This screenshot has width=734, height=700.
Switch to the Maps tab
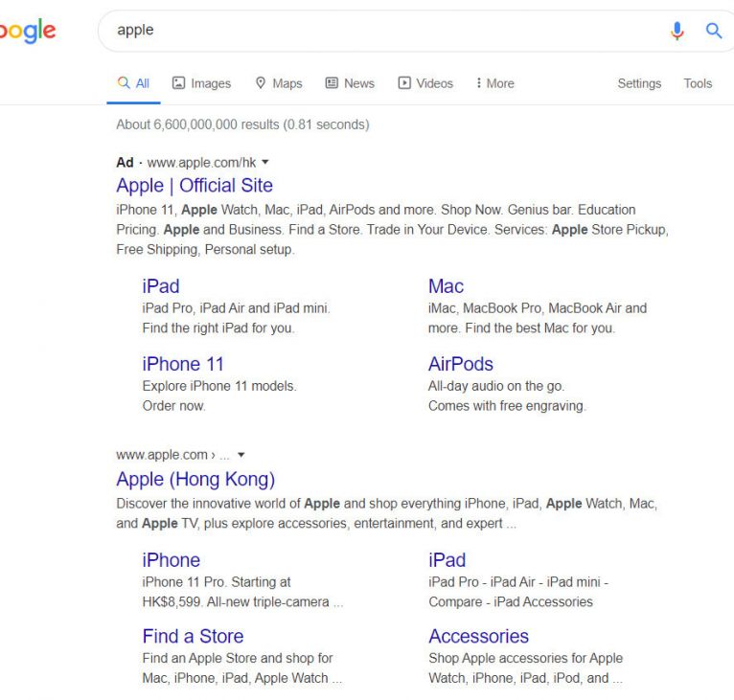[x=278, y=83]
